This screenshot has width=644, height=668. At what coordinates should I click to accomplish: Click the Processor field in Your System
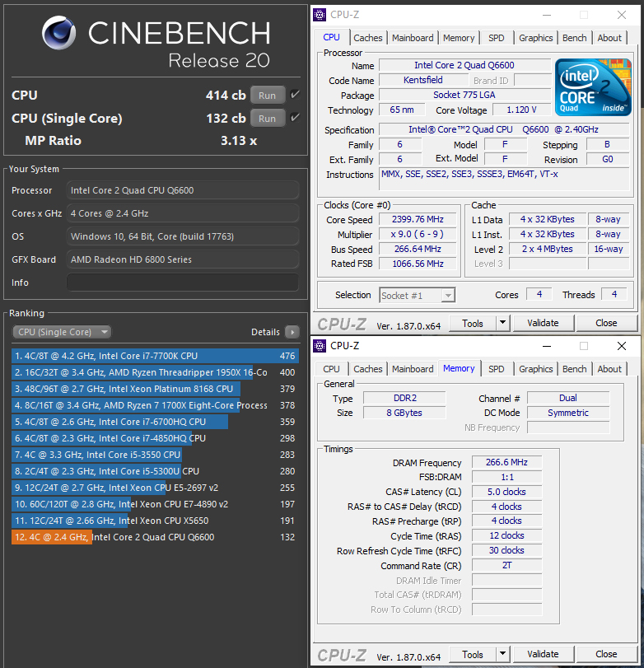point(183,190)
